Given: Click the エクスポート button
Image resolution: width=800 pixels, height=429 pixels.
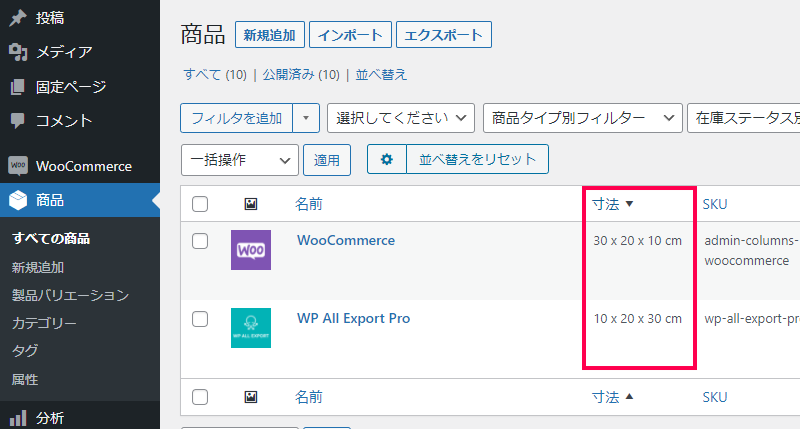Looking at the screenshot, I should (443, 35).
